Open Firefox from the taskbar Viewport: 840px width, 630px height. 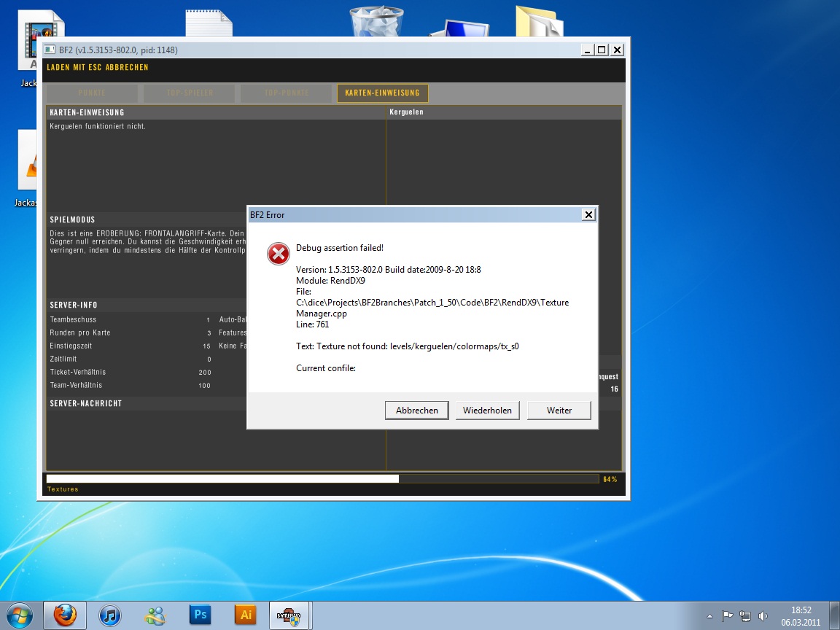pos(65,615)
